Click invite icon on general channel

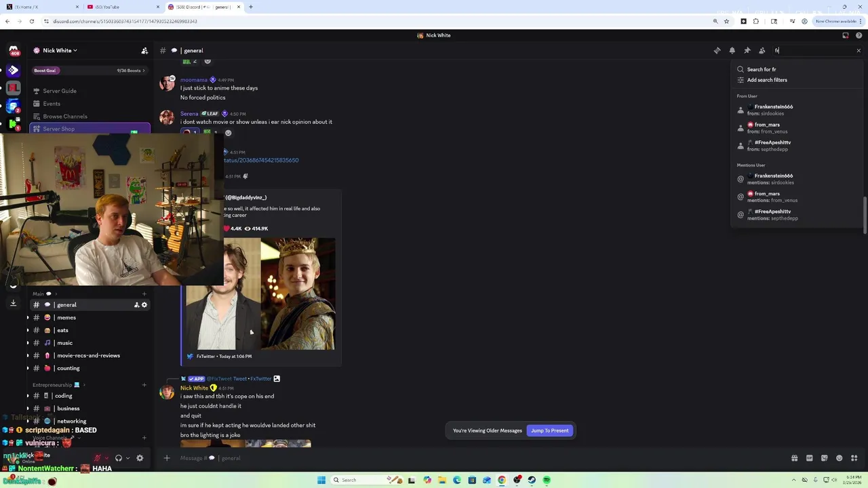click(x=136, y=305)
